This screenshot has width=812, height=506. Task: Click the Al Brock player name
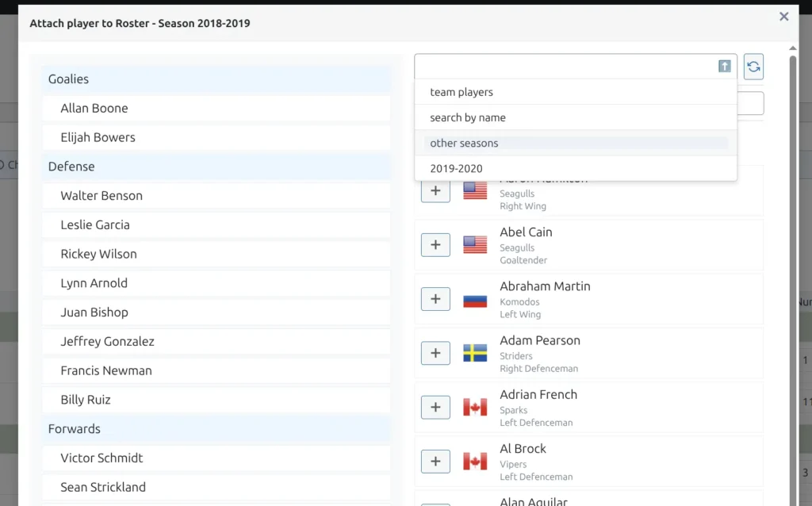523,449
